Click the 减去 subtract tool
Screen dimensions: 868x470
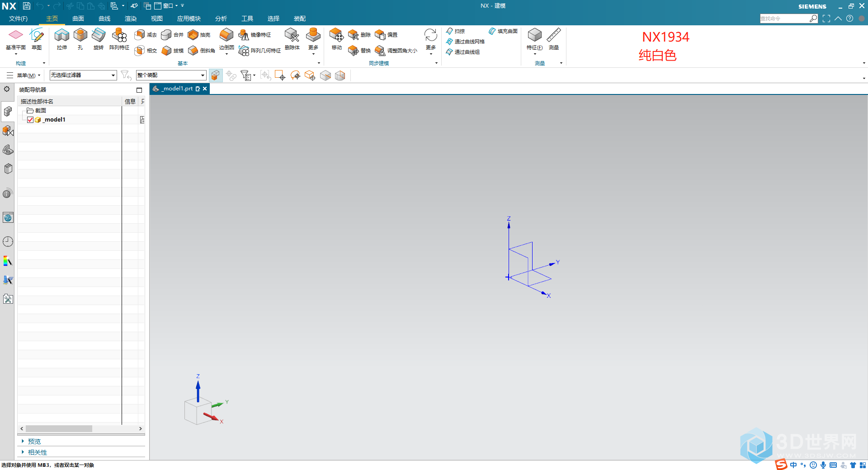tap(146, 35)
